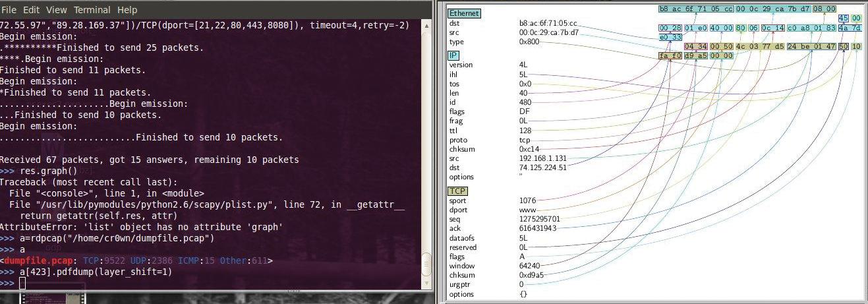
Task: Click the IP layer header box
Action: click(x=453, y=55)
